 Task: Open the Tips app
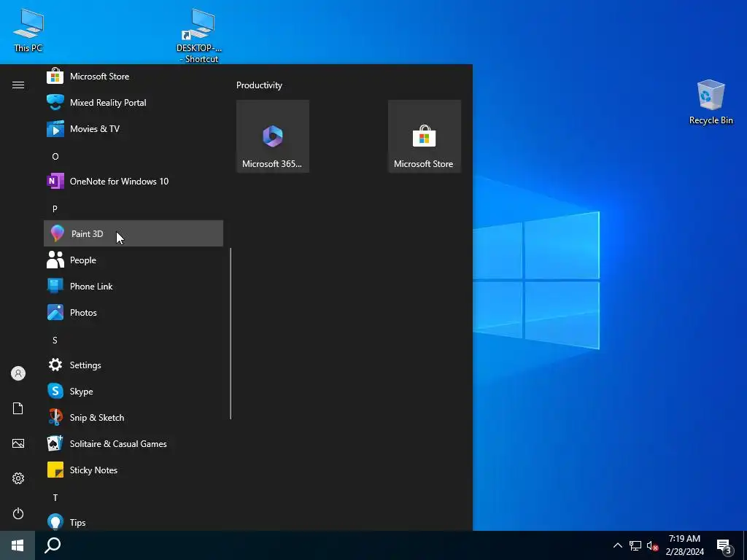[x=133, y=522]
